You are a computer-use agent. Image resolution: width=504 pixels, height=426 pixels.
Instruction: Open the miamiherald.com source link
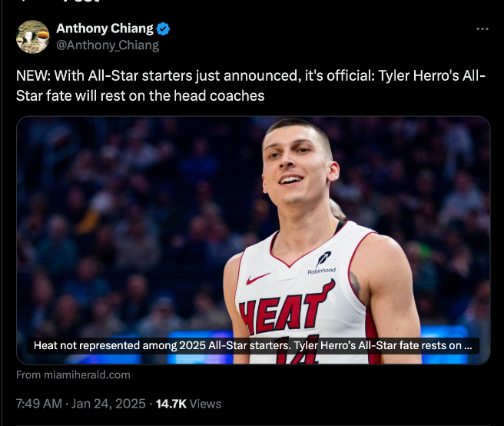(73, 375)
